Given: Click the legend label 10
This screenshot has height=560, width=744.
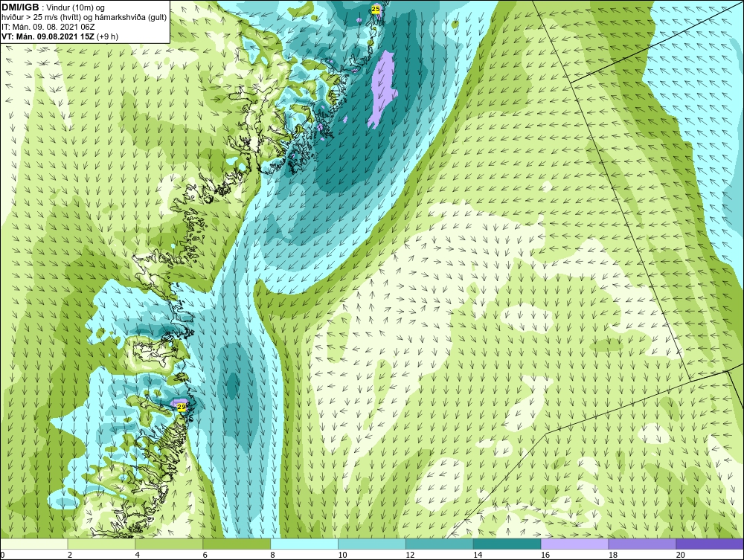Looking at the screenshot, I should coord(342,555).
